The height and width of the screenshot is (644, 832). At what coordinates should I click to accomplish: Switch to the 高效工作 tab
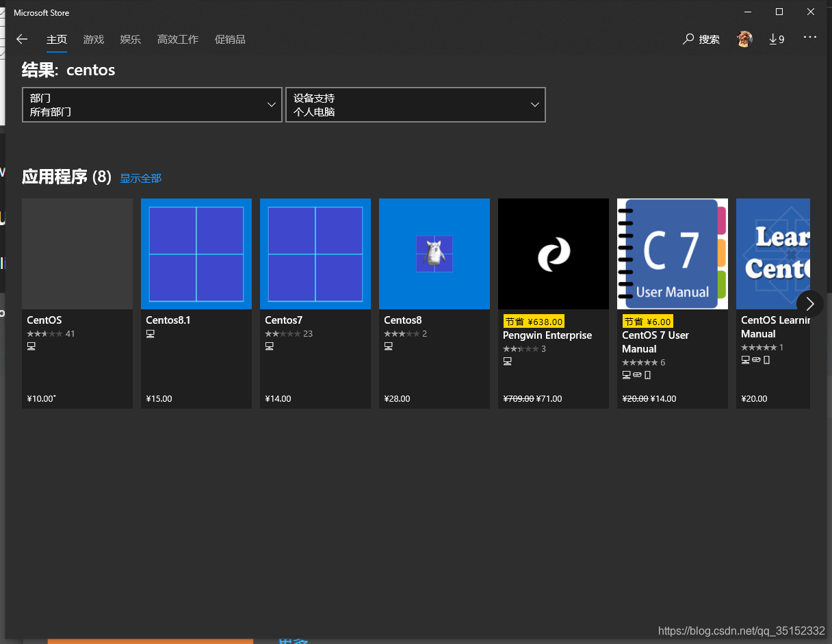point(178,39)
